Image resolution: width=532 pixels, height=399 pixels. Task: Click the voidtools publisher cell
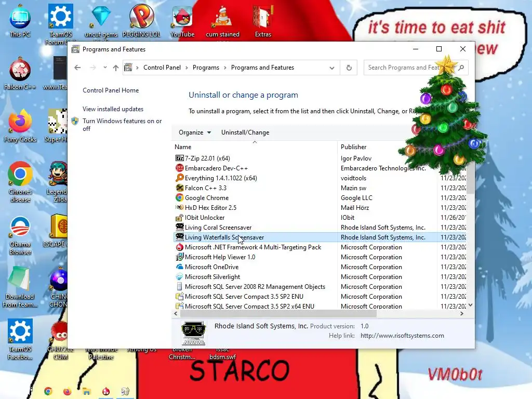coord(353,178)
